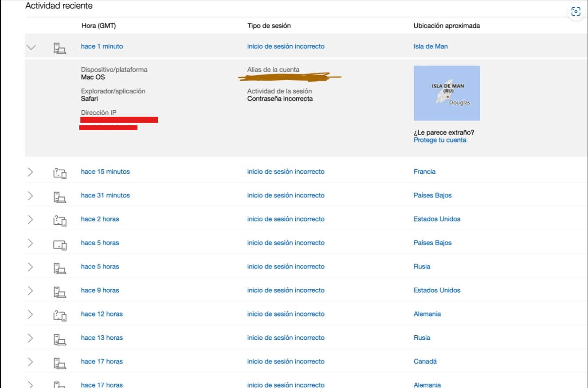Click the 'Ubicación aproximada' column header

click(447, 26)
